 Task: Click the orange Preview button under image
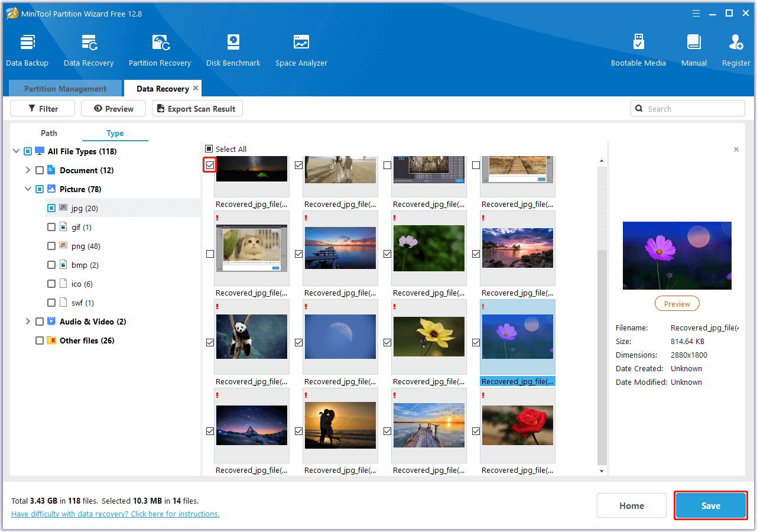coord(677,304)
